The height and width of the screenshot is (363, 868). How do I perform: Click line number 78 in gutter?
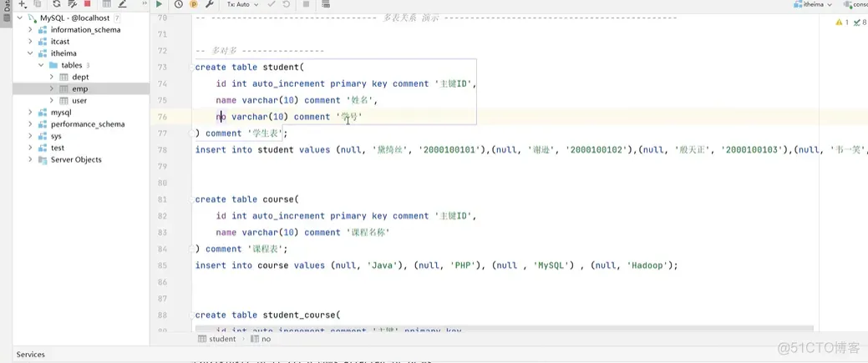coord(162,150)
